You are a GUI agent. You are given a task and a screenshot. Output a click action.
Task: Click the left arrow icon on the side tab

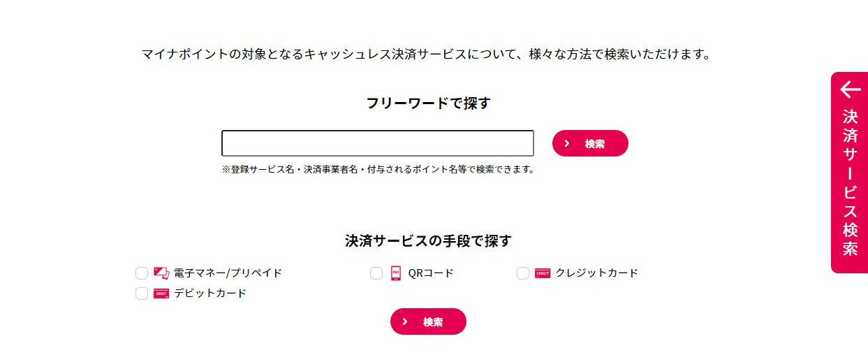(850, 89)
